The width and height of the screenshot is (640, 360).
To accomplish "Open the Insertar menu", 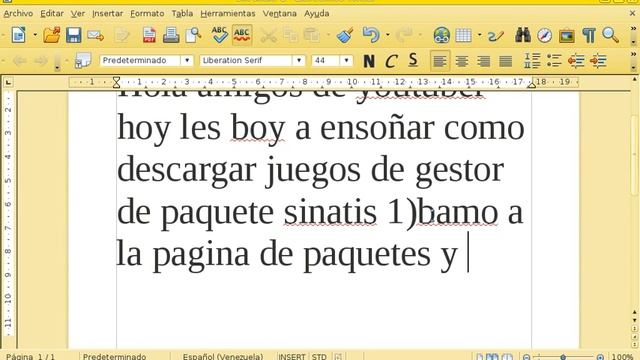I will (x=107, y=13).
